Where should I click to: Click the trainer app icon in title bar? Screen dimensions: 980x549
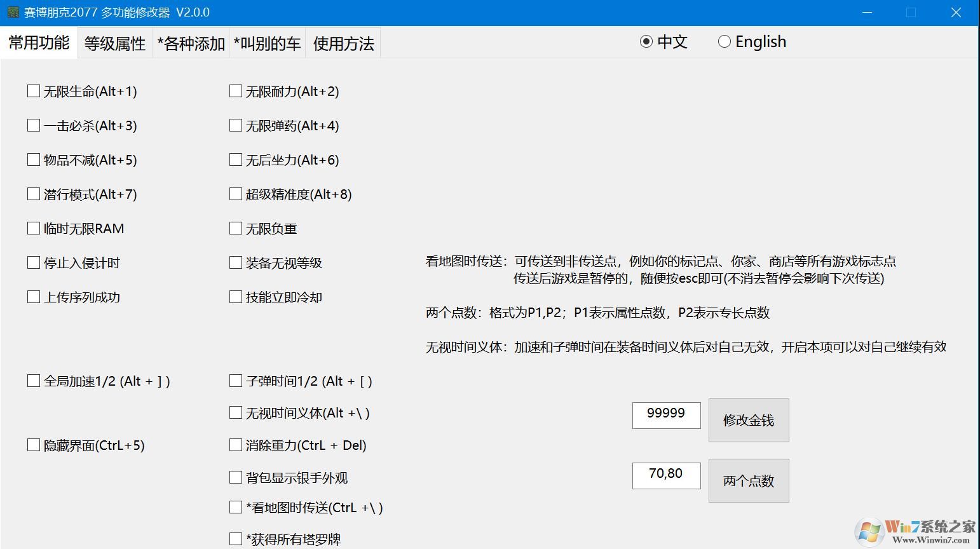(x=14, y=11)
